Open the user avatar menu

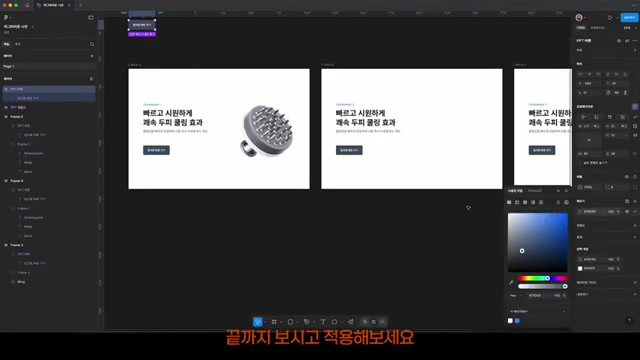(579, 18)
